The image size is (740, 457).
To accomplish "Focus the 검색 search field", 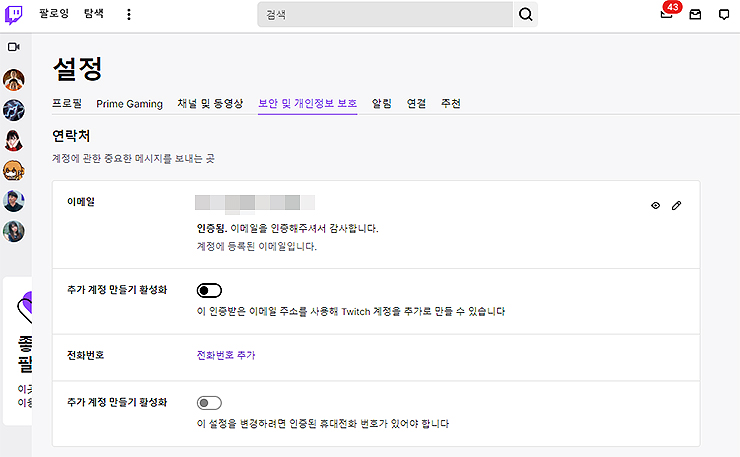I will 385,15.
